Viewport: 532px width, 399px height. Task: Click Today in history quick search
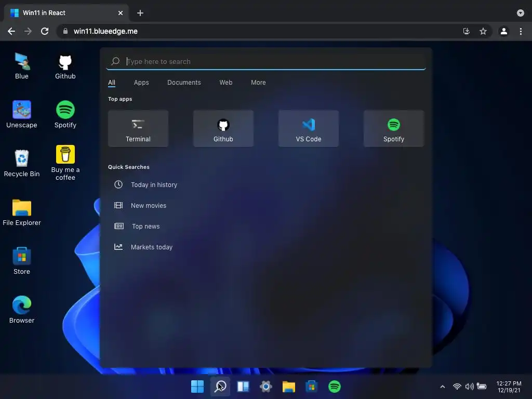(x=146, y=184)
